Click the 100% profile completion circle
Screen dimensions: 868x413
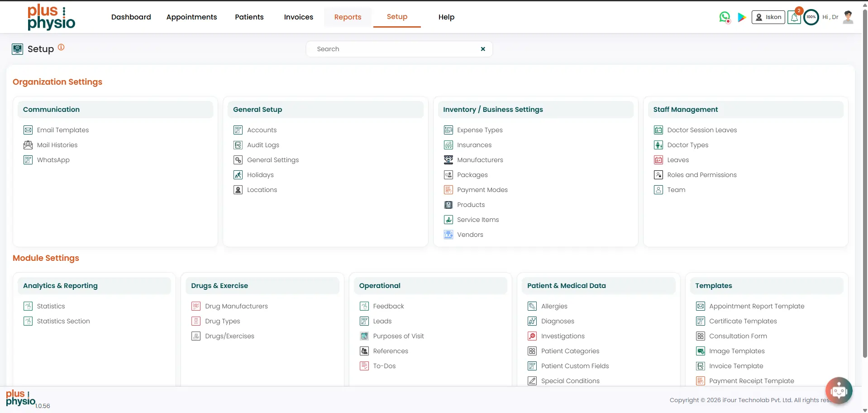coord(811,17)
